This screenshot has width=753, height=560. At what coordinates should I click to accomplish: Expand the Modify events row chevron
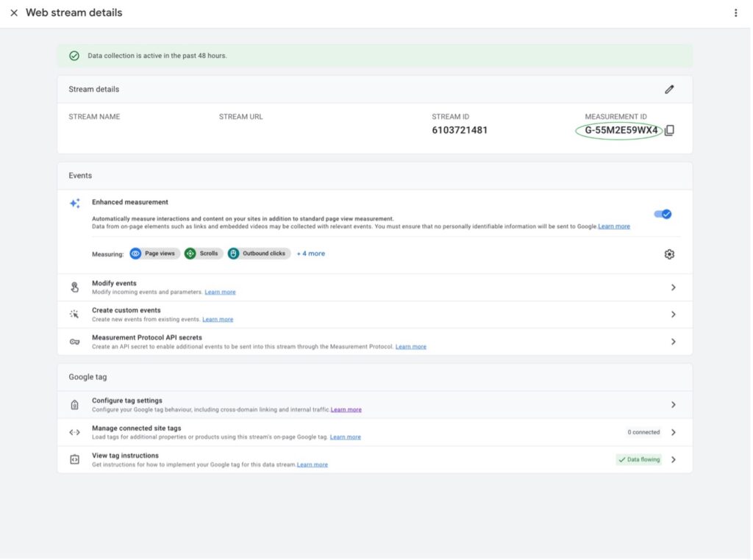coord(673,287)
